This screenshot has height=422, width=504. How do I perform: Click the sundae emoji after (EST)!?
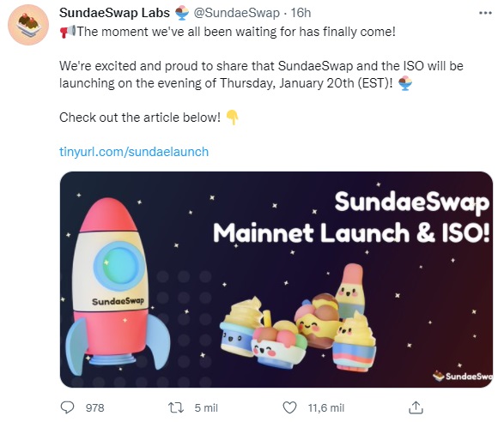pyautogui.click(x=405, y=83)
